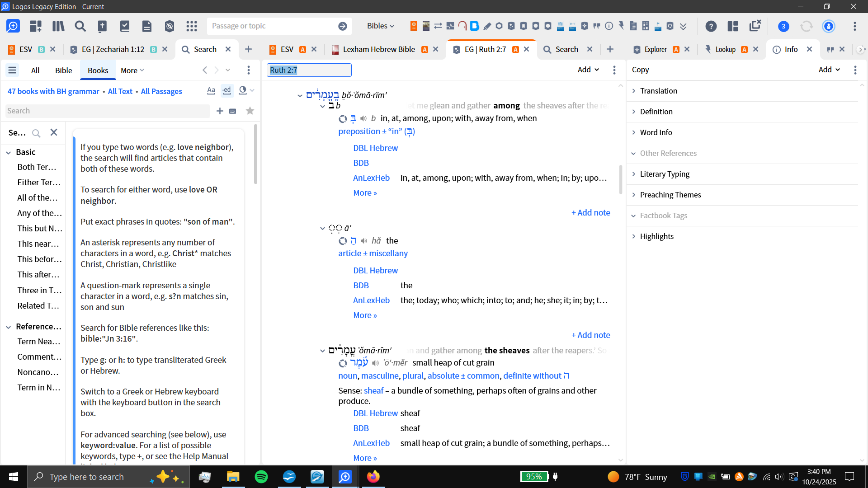Click Add note under preposition entry

click(x=590, y=213)
